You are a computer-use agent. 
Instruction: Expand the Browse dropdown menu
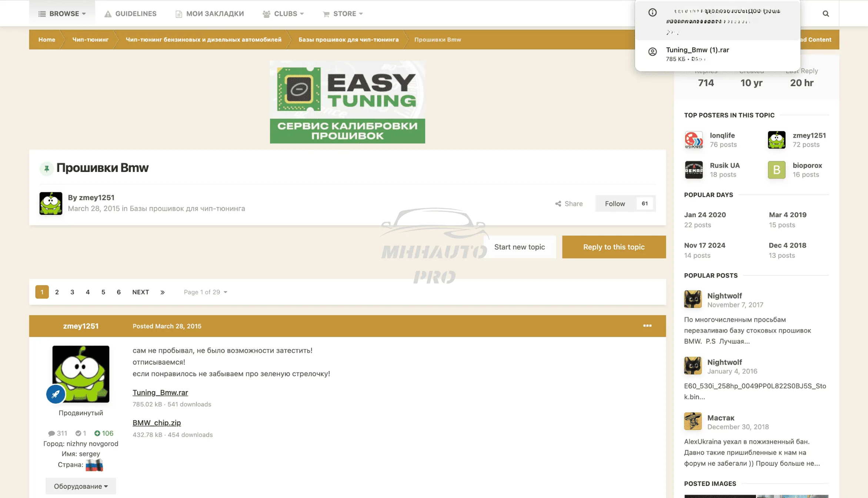coord(62,14)
